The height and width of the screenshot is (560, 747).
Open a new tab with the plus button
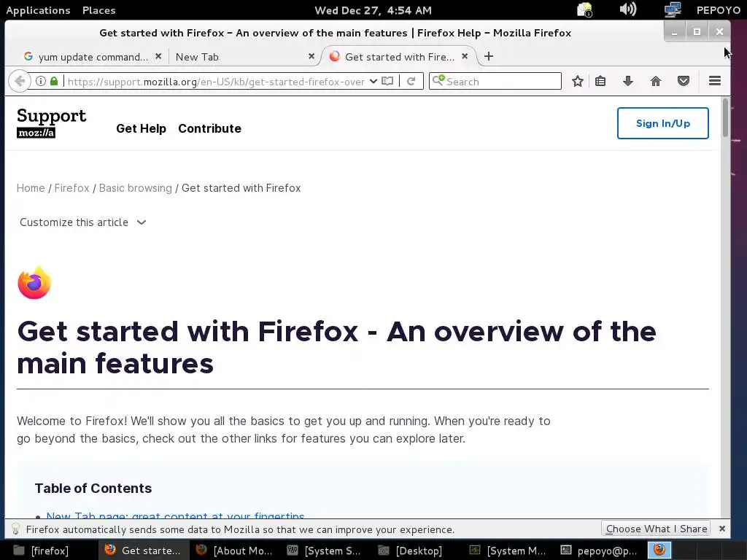tap(488, 57)
